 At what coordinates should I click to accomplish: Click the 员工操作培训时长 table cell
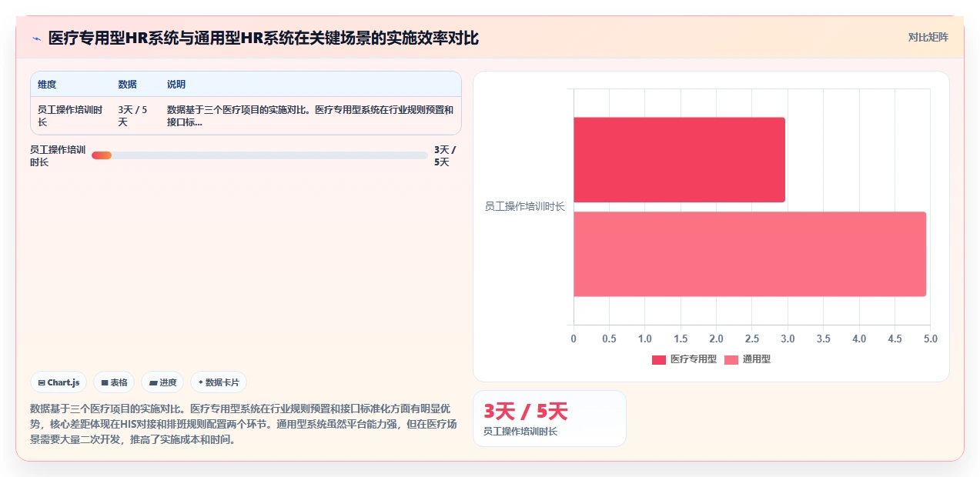pos(71,116)
